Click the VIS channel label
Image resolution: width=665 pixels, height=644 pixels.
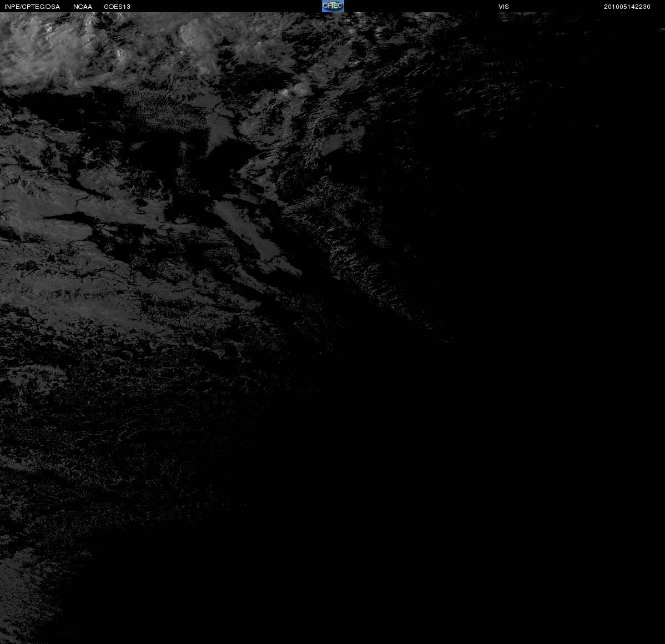[503, 7]
